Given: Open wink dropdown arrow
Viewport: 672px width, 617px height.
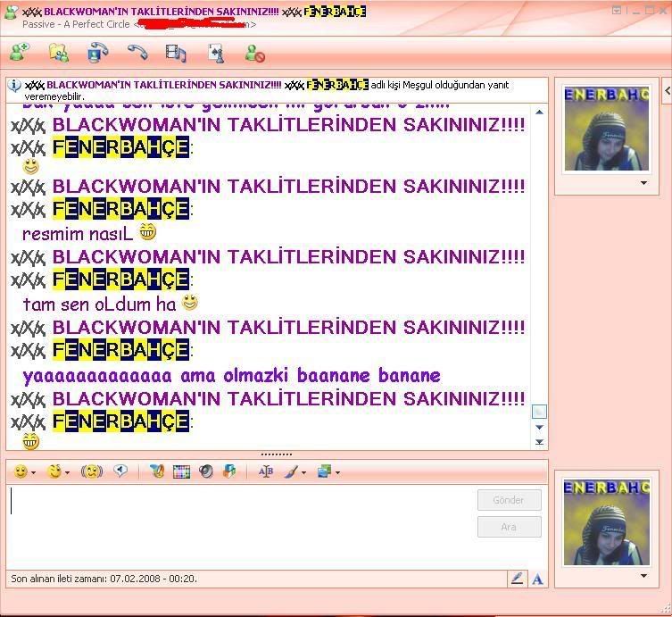Looking at the screenshot, I should click(x=67, y=473).
